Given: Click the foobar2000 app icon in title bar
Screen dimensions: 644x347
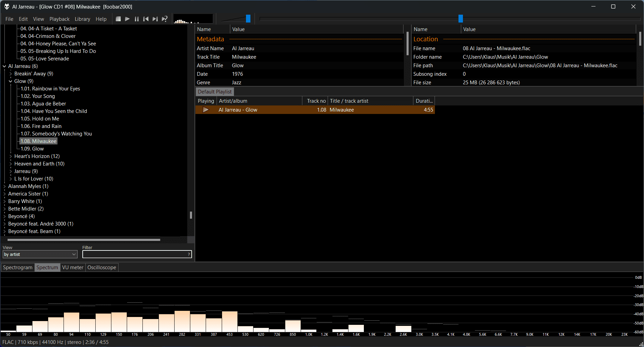Looking at the screenshot, I should [x=6, y=6].
